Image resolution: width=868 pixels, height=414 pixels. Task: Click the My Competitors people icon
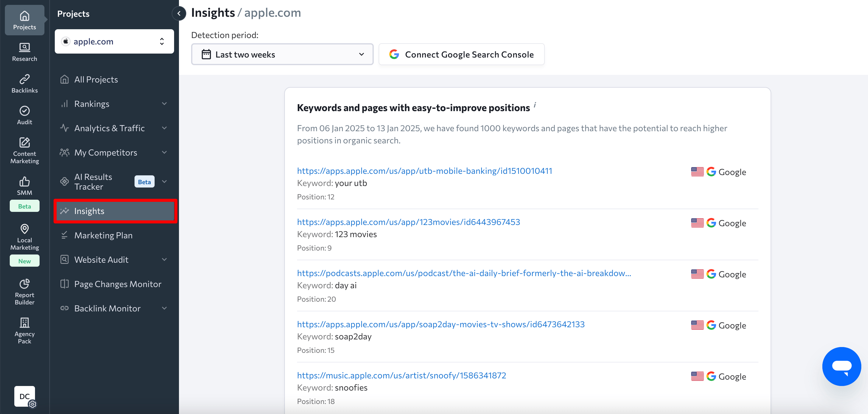click(x=64, y=153)
